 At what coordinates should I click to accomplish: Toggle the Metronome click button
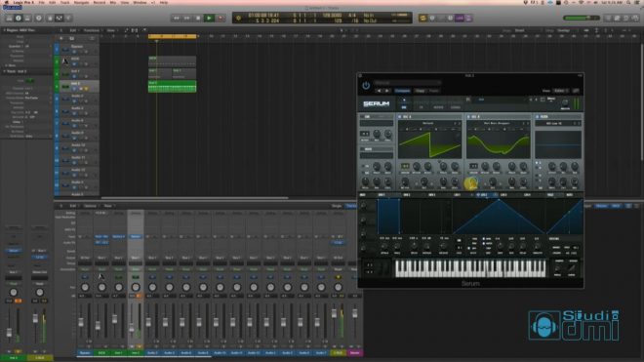pyautogui.click(x=468, y=19)
